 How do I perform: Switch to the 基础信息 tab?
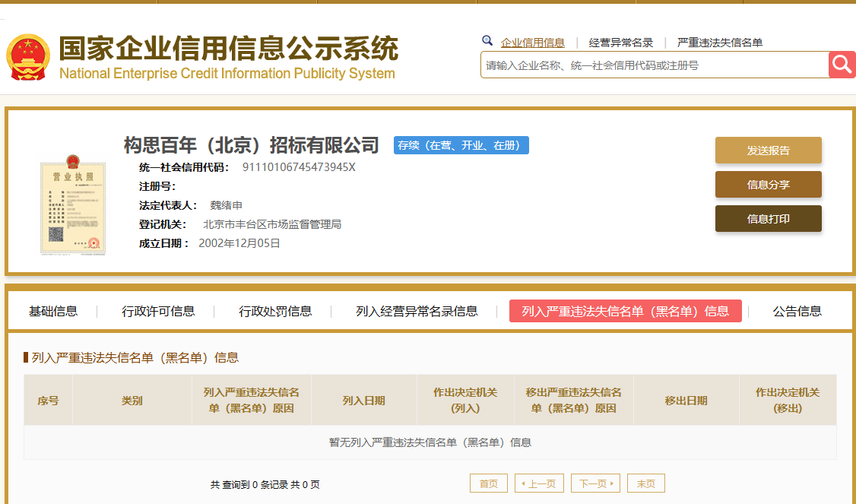coord(53,311)
